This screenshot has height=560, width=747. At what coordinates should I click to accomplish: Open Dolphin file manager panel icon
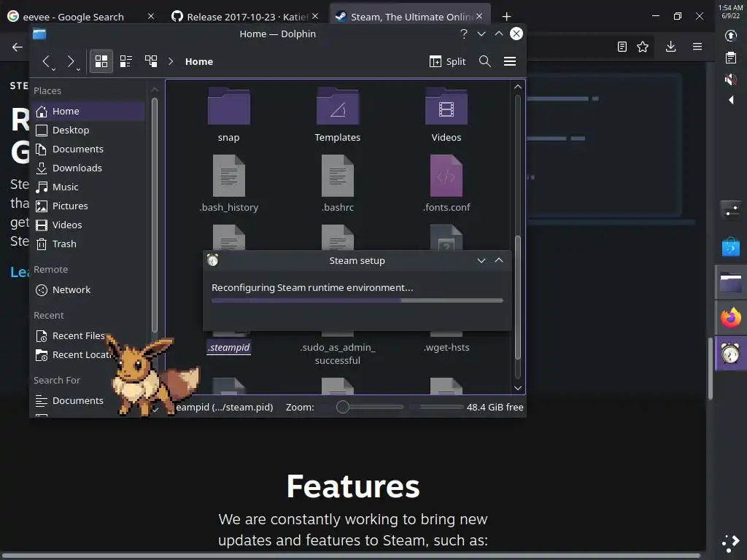click(x=731, y=282)
